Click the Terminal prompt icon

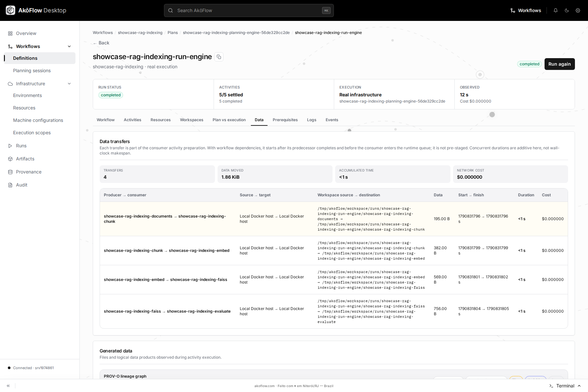click(x=551, y=386)
